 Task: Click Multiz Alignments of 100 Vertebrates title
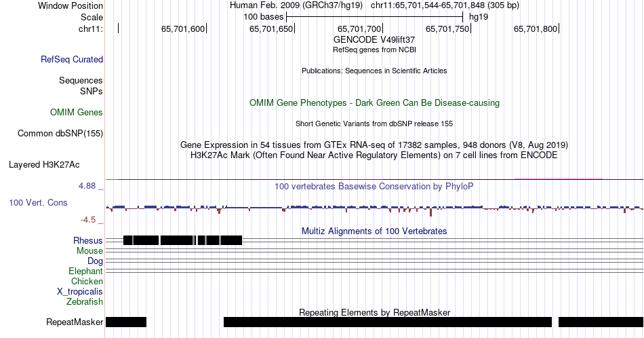click(374, 231)
